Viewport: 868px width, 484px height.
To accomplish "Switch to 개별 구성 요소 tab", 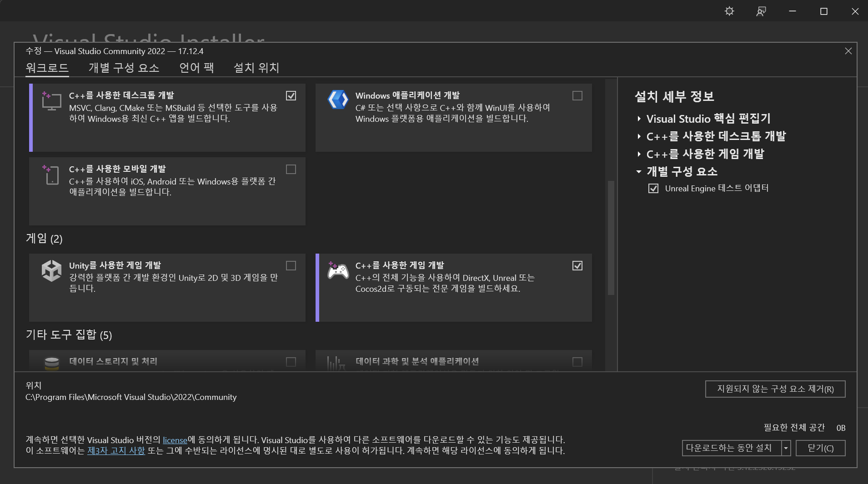I will pyautogui.click(x=124, y=68).
